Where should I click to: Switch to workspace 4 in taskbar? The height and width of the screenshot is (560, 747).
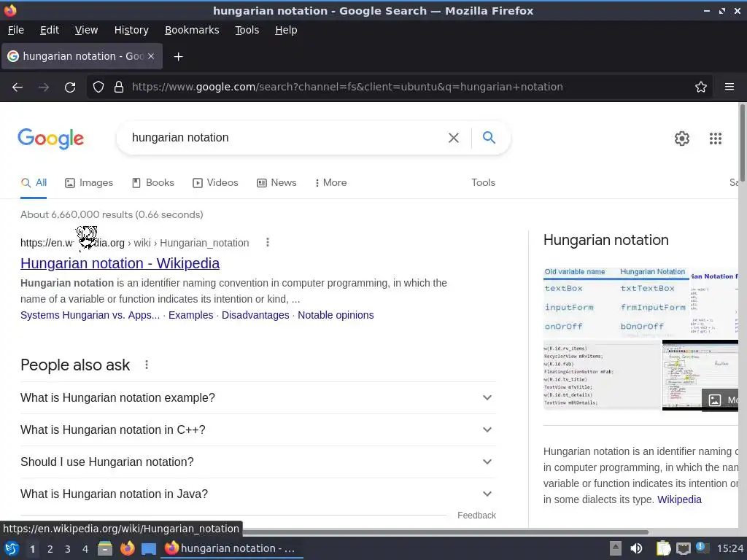pyautogui.click(x=85, y=549)
